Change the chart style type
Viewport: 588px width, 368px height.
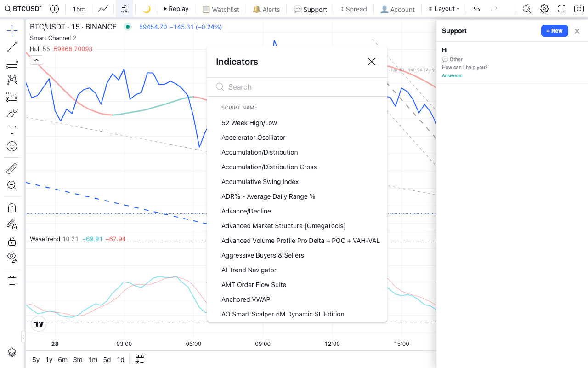coord(103,9)
